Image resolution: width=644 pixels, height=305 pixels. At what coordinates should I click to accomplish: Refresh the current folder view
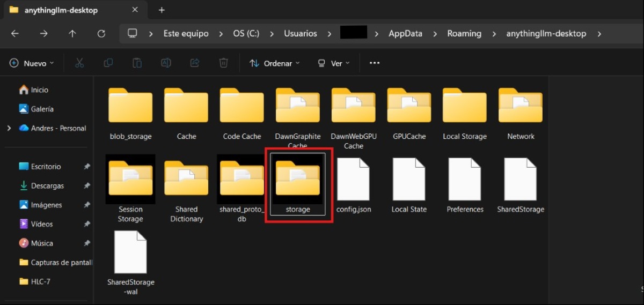(x=101, y=33)
